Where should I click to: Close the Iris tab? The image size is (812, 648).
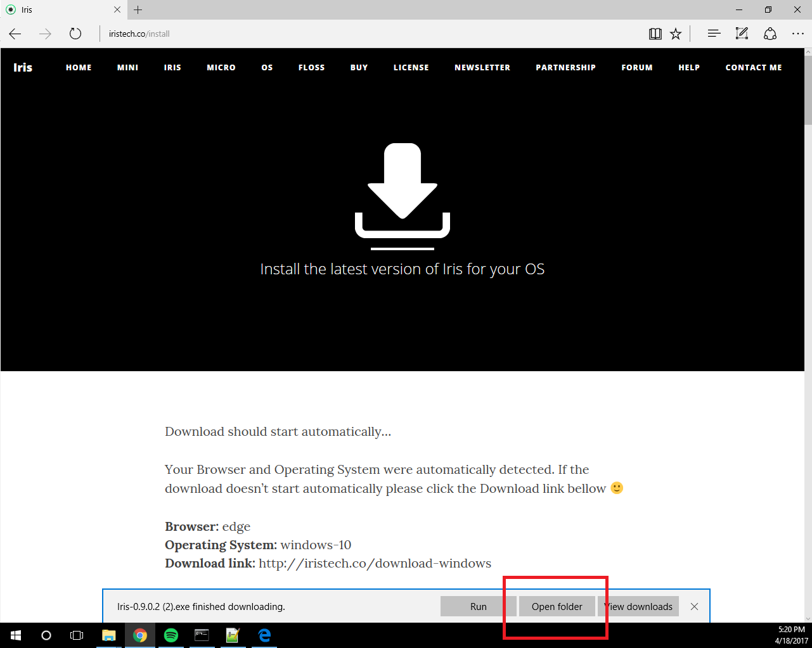(117, 10)
